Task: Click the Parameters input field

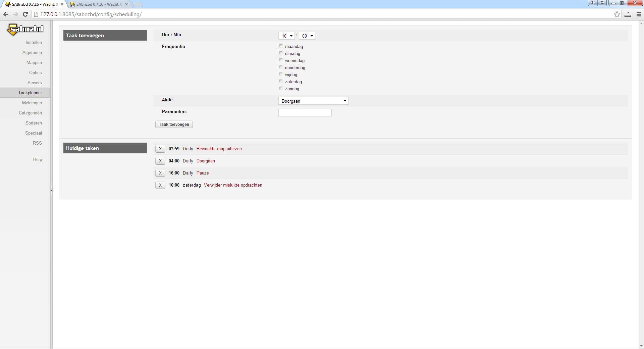Action: coord(305,113)
